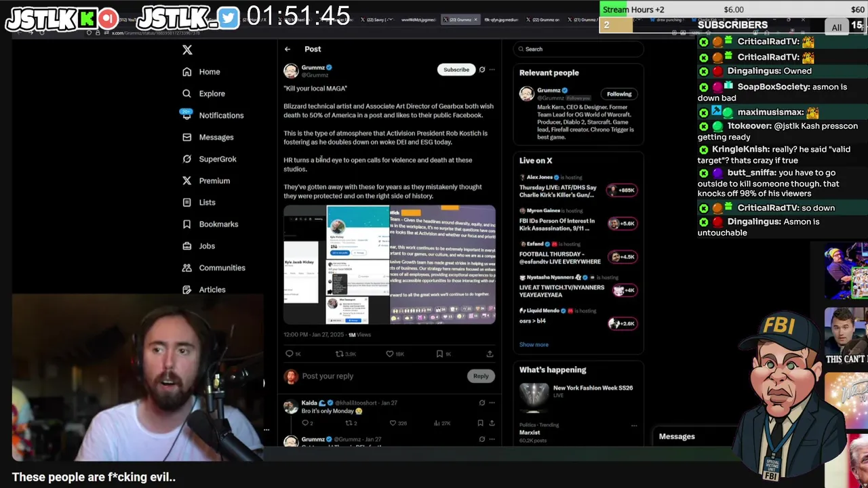The height and width of the screenshot is (488, 868).
Task: Click the Lists sidebar icon
Action: point(186,203)
